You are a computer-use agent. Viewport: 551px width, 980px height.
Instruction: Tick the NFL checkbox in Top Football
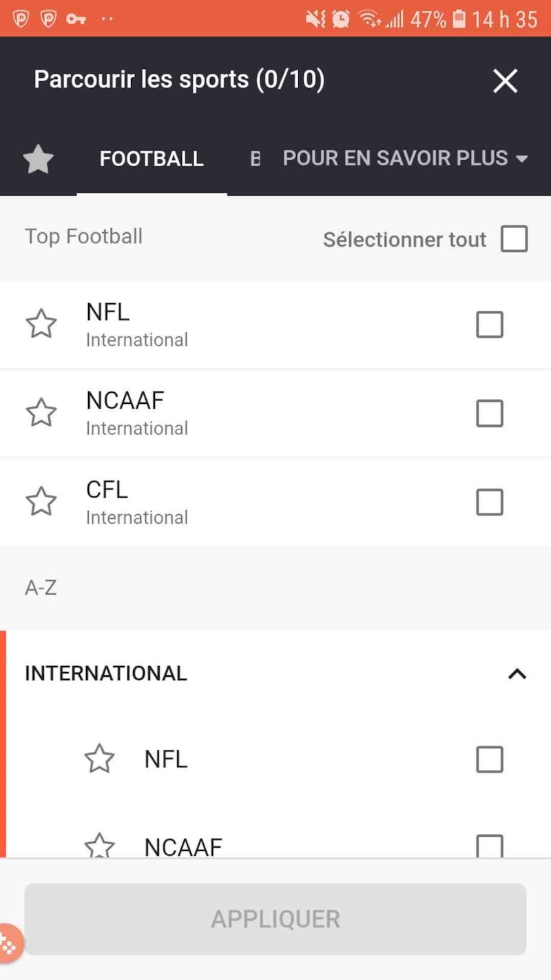coord(490,325)
